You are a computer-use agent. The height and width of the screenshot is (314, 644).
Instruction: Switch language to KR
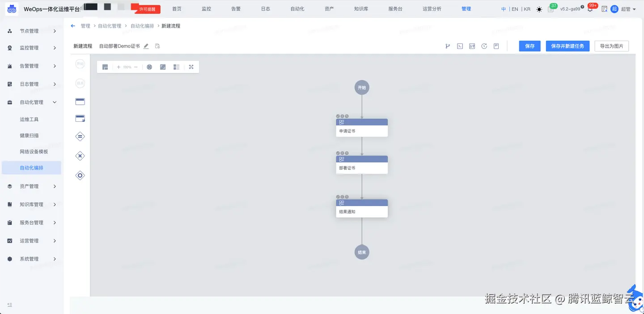point(527,9)
